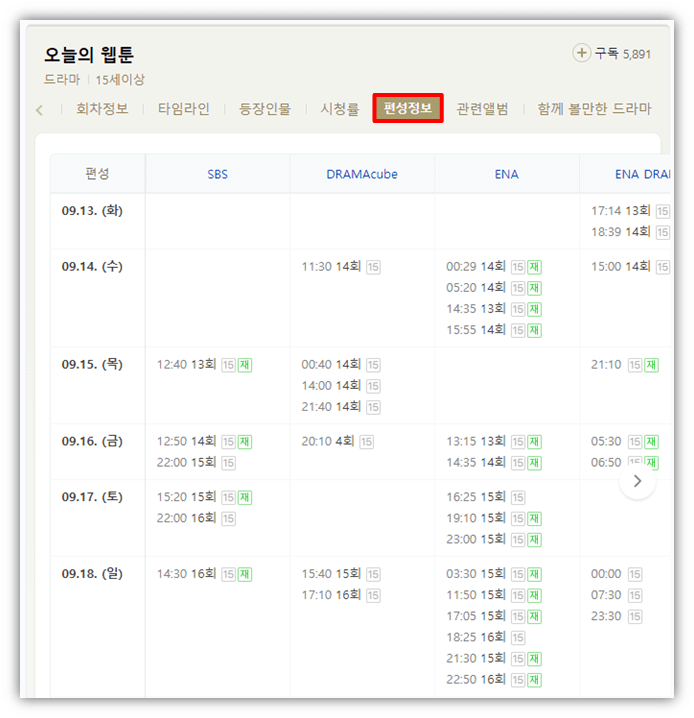Open the 함께 볼만한 드라마 tab
The height and width of the screenshot is (718, 694).
594,109
